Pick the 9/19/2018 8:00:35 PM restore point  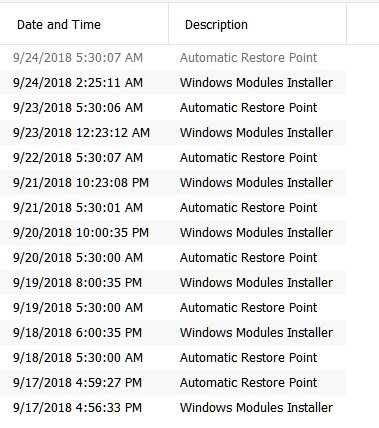pyautogui.click(x=173, y=283)
